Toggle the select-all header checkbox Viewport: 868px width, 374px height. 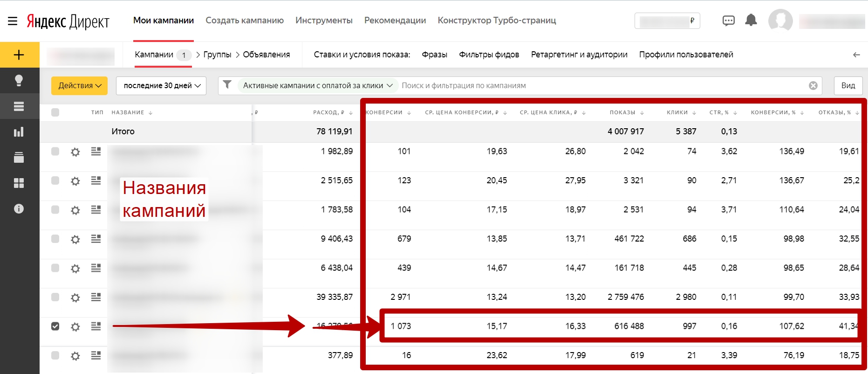(55, 112)
